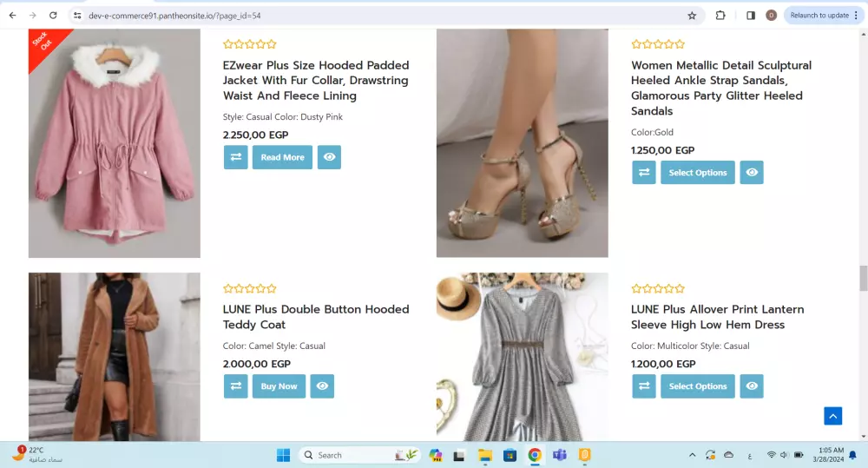Screen dimensions: 868x468
Task: Switch the keyboard input language indicator
Action: coord(750,456)
